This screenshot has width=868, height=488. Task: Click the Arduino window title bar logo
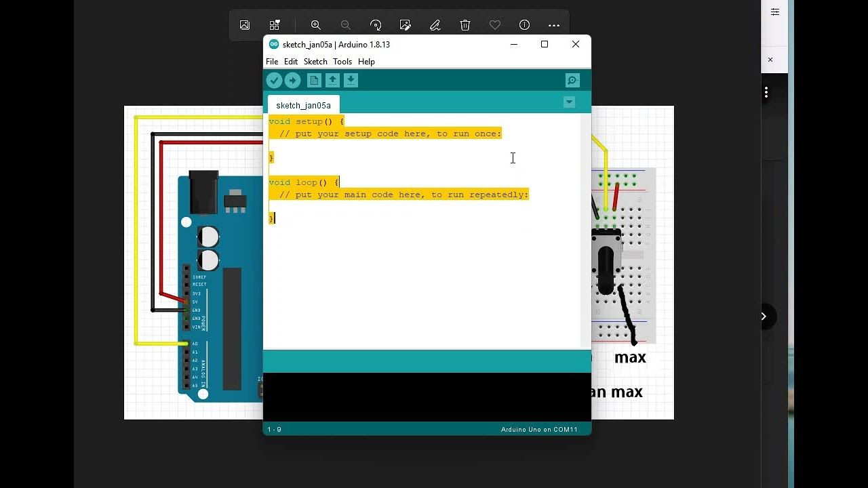pyautogui.click(x=274, y=44)
